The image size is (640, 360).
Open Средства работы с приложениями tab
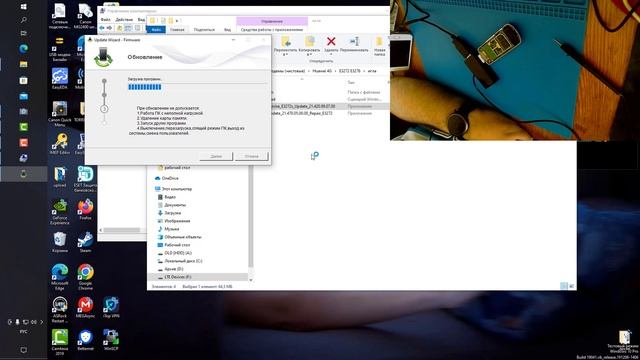coord(272,30)
